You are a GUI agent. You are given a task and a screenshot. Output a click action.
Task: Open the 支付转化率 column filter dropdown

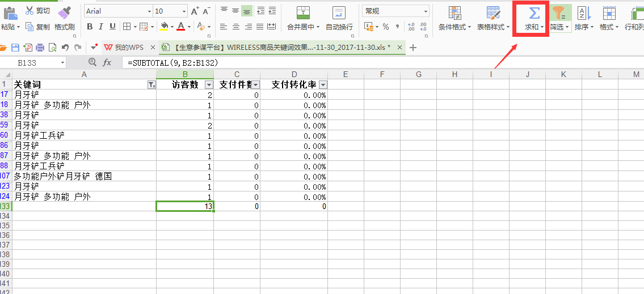(323, 84)
